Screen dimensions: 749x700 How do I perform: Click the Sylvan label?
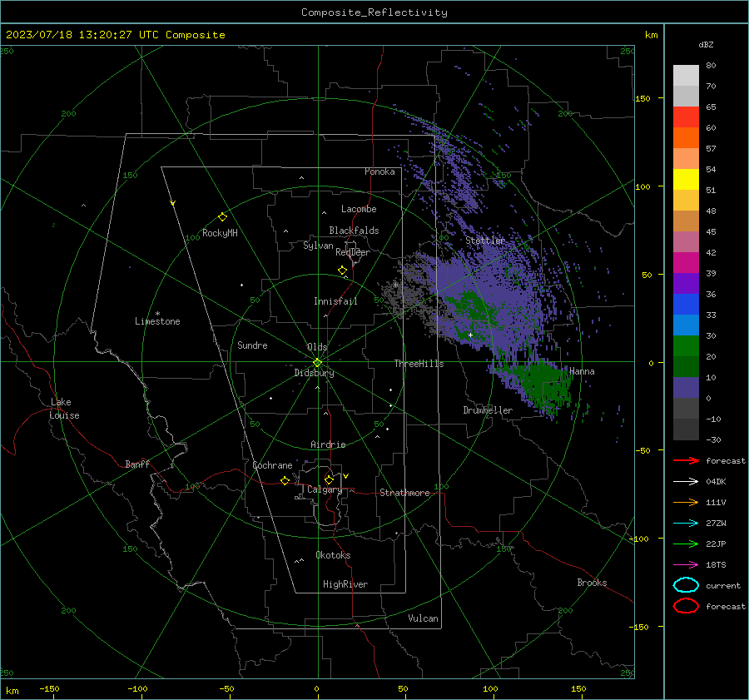coord(318,246)
